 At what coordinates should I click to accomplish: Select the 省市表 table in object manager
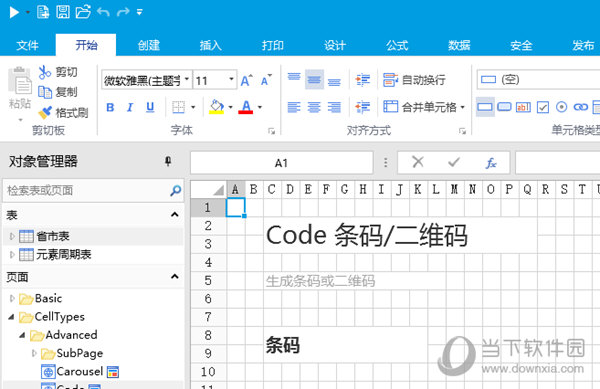53,236
